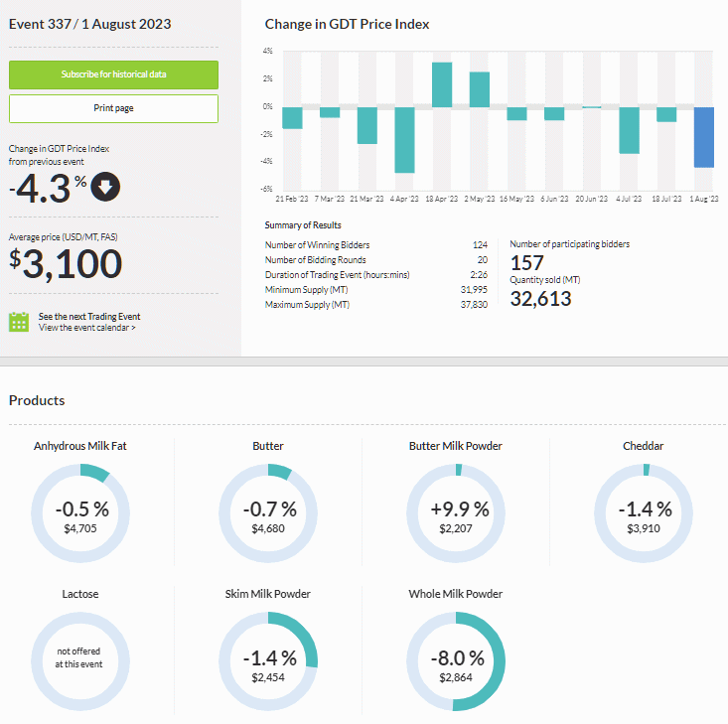Click the +9.9 % Butter Milk Powder change

click(460, 509)
